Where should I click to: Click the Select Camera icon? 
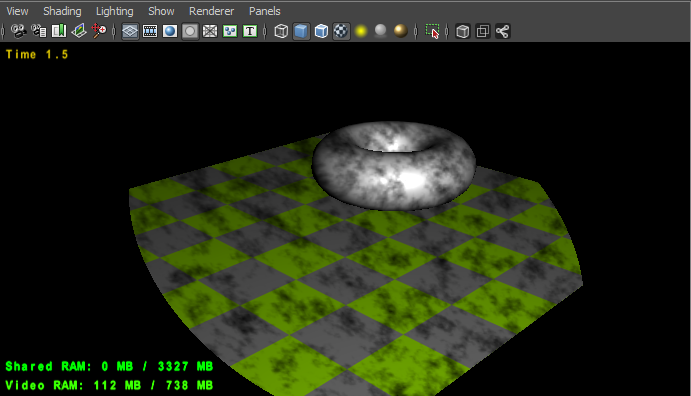[18, 31]
